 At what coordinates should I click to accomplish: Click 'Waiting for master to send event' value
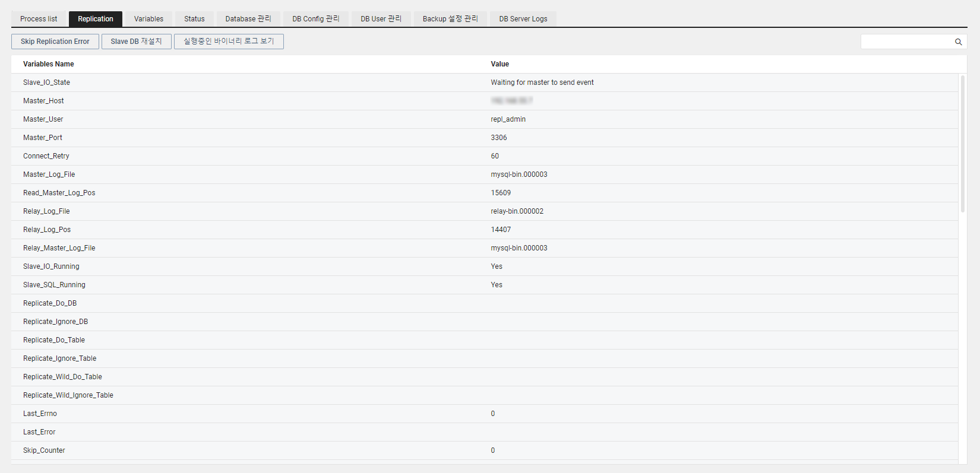pos(542,82)
